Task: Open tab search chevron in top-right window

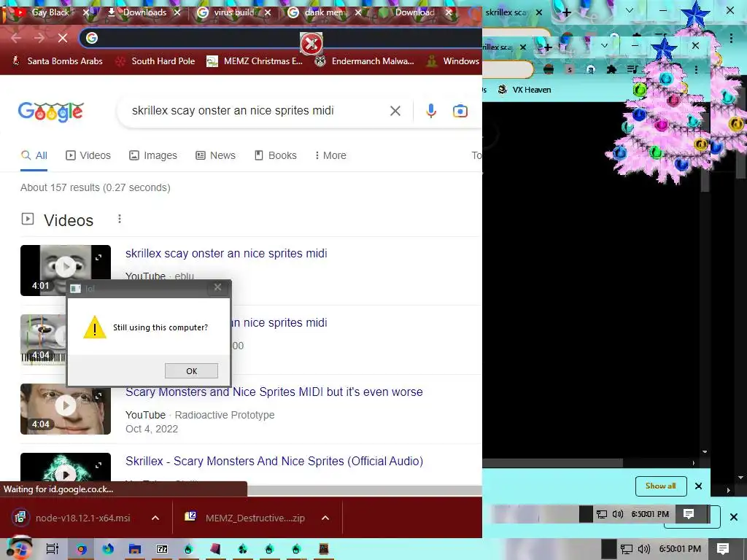Action: (630, 10)
